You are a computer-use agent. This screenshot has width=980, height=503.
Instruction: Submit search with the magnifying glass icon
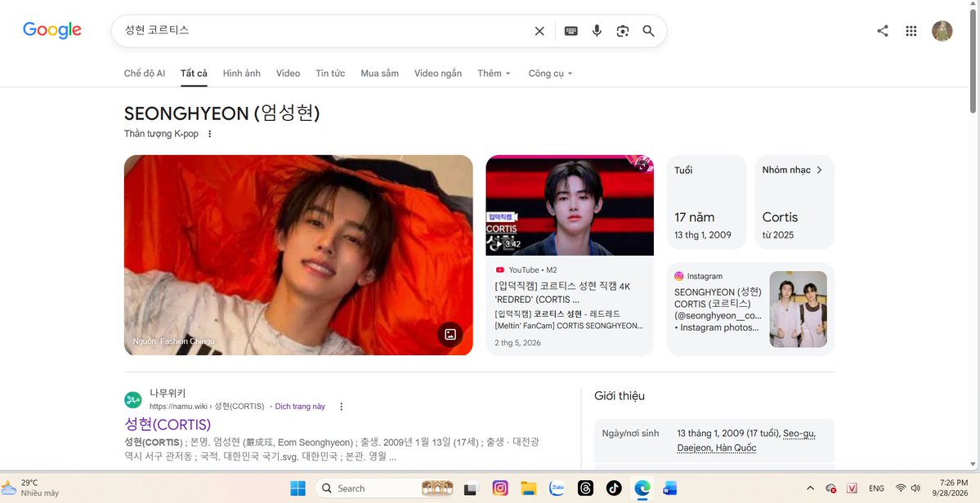pos(649,31)
